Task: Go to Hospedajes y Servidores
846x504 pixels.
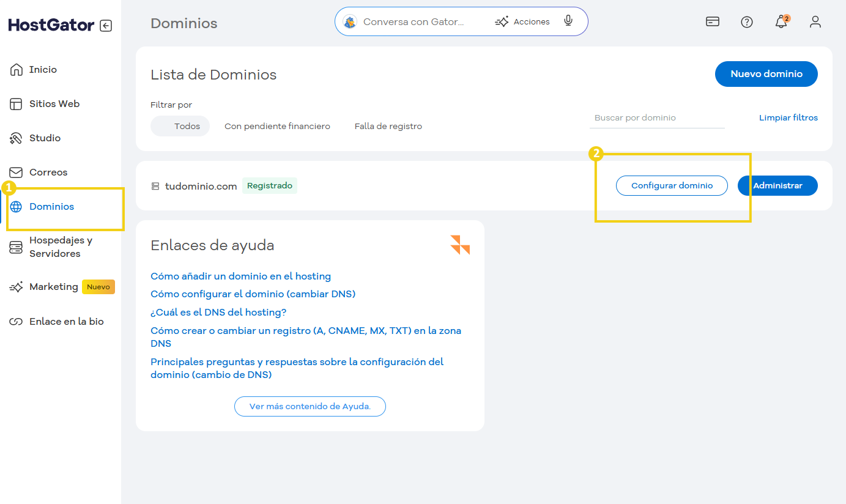Action: pyautogui.click(x=60, y=247)
